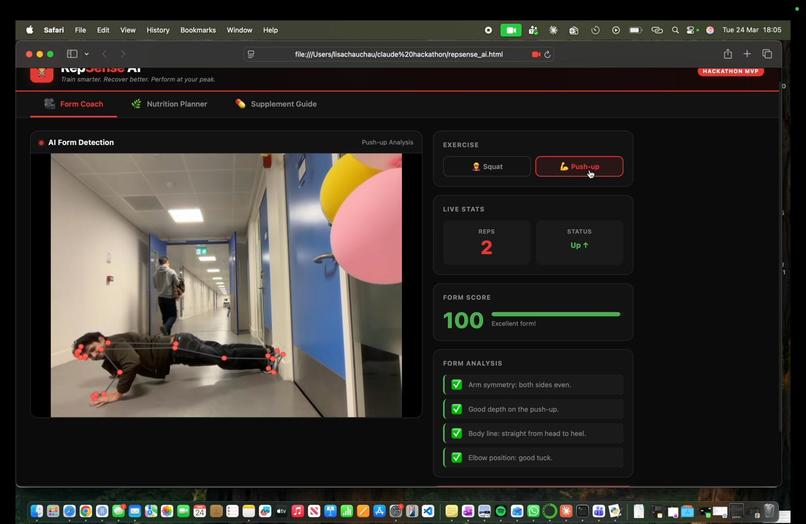806x524 pixels.
Task: Select the Push-up exercise button
Action: pyautogui.click(x=579, y=167)
